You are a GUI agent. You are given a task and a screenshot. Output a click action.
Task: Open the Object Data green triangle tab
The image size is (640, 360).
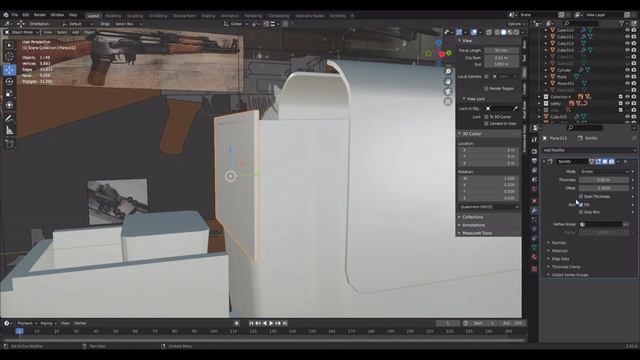pyautogui.click(x=534, y=247)
